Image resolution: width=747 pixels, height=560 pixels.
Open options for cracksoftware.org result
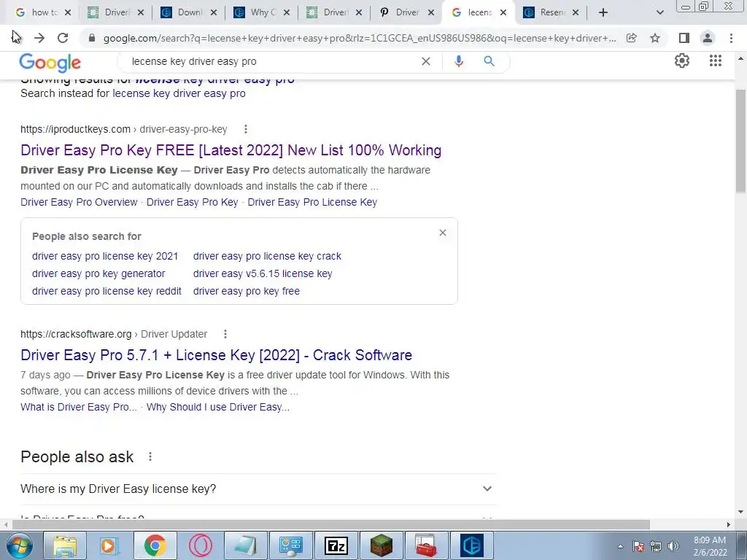[225, 334]
